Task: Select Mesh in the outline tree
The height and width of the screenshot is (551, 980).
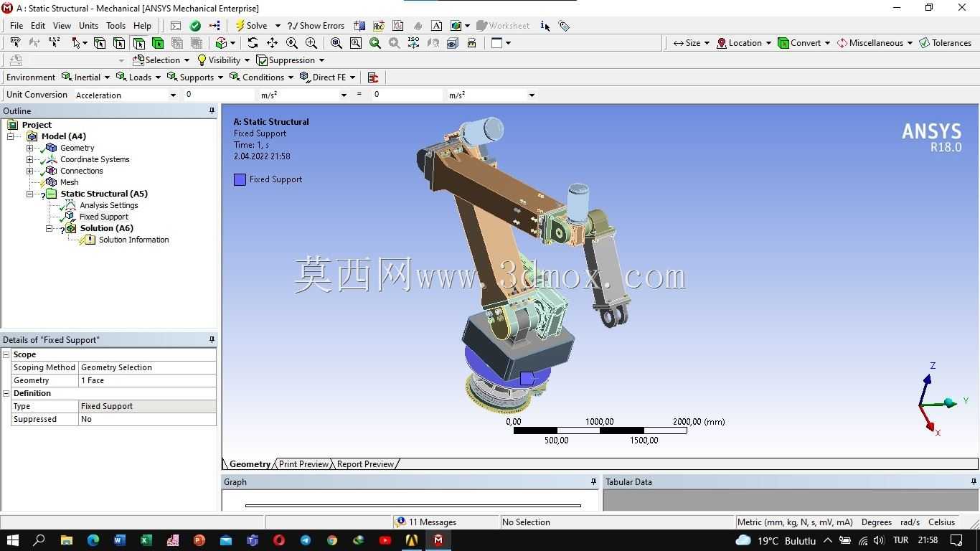Action: coord(69,182)
